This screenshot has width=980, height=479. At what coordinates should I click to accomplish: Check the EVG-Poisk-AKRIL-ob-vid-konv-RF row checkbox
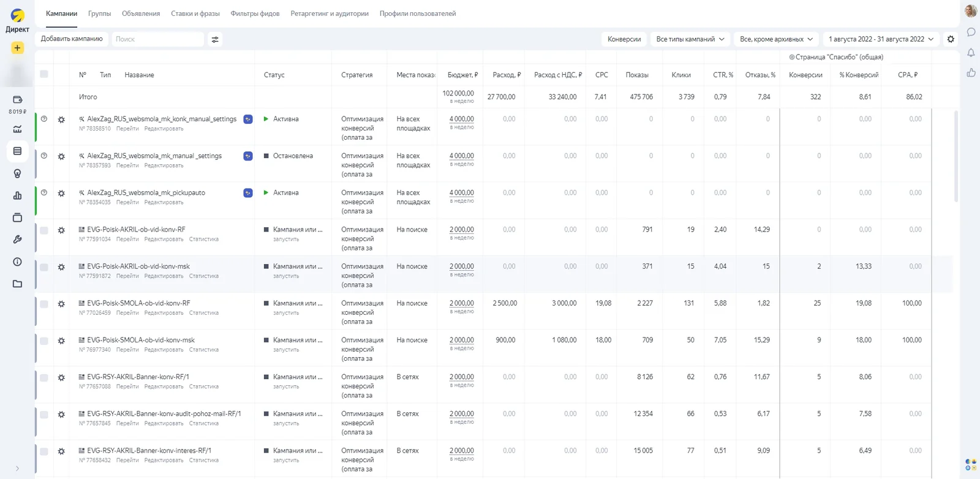(44, 230)
